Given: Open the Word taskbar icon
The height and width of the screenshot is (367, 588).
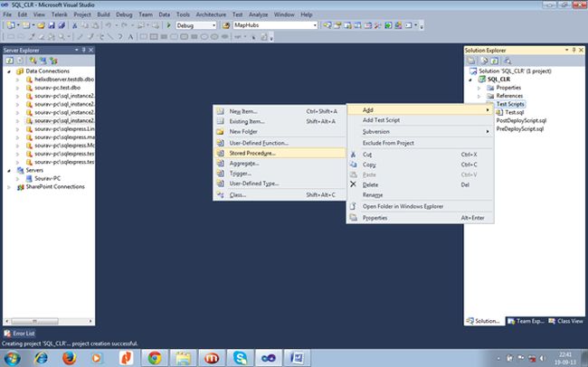Looking at the screenshot, I should [x=297, y=358].
